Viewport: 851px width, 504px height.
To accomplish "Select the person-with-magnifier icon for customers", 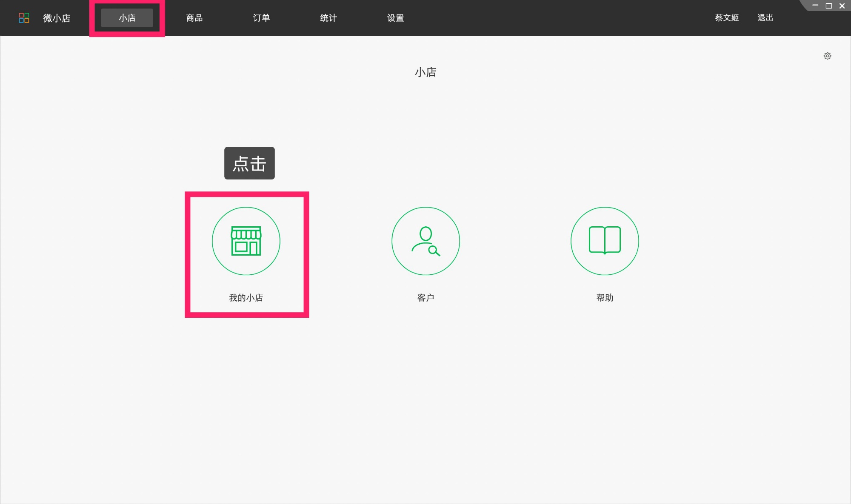I will tap(425, 241).
